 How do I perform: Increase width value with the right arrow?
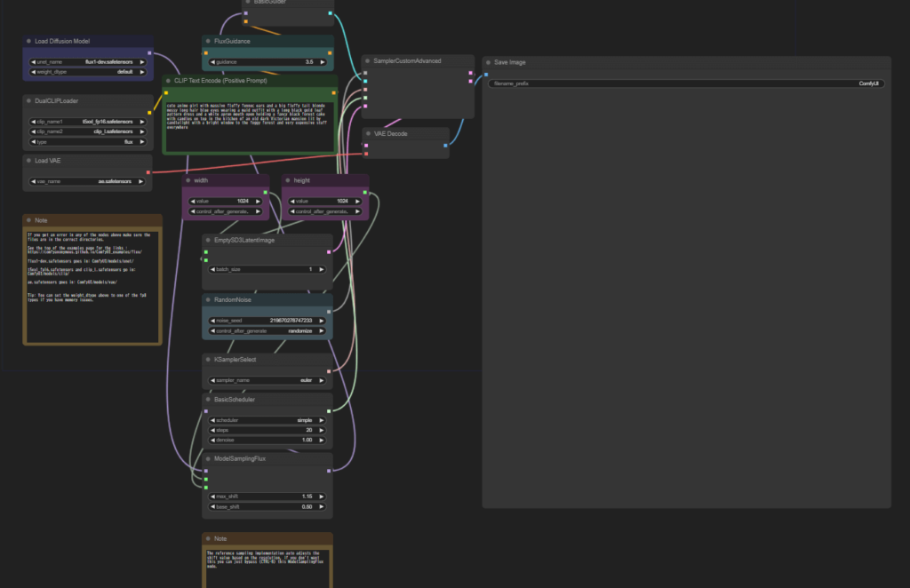259,202
